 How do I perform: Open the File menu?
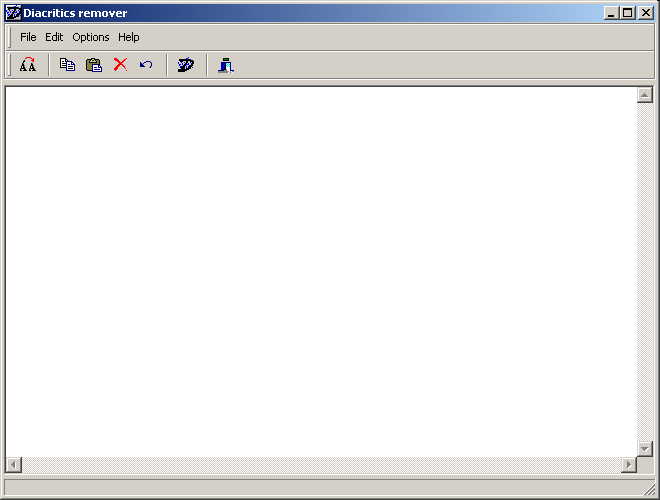tap(28, 37)
